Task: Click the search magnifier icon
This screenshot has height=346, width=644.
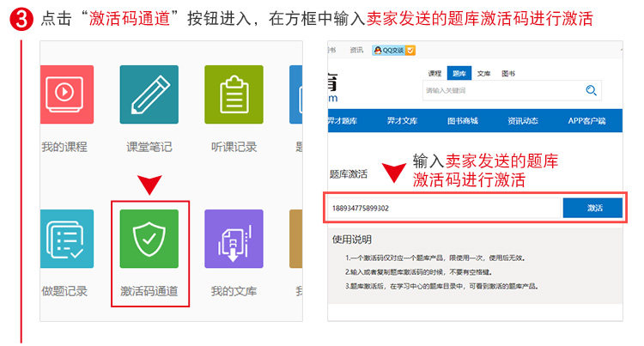Action: click(591, 90)
